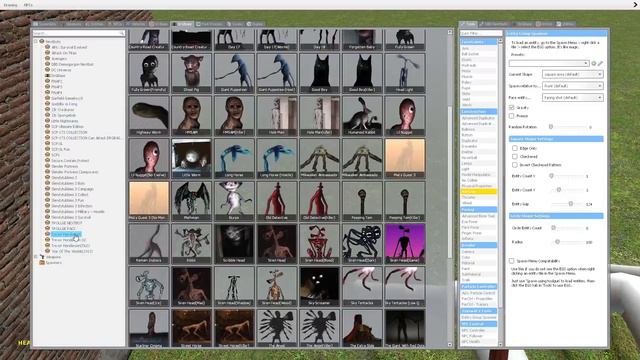
Task: Select the Sky Screamer glowing-eyes icon
Action: pos(319,286)
